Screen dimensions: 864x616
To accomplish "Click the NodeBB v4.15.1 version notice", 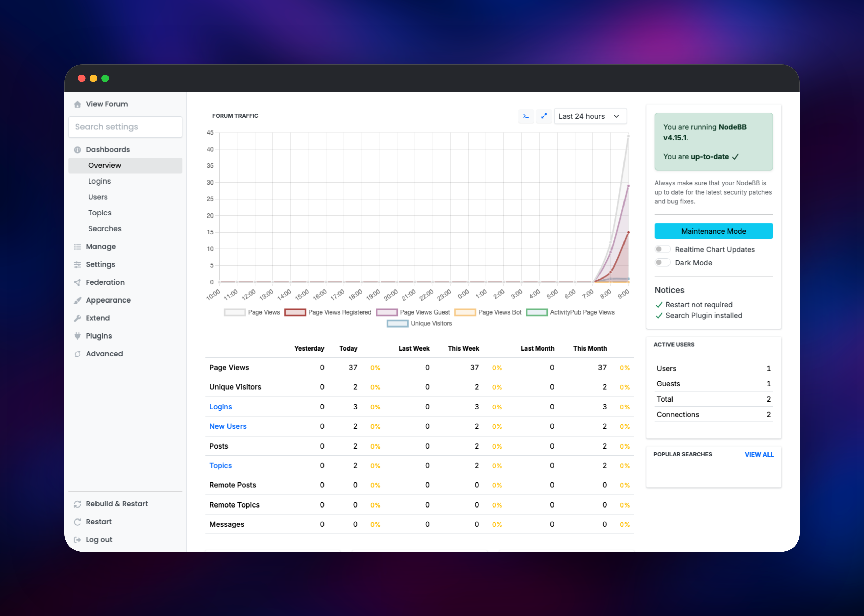I will 713,141.
